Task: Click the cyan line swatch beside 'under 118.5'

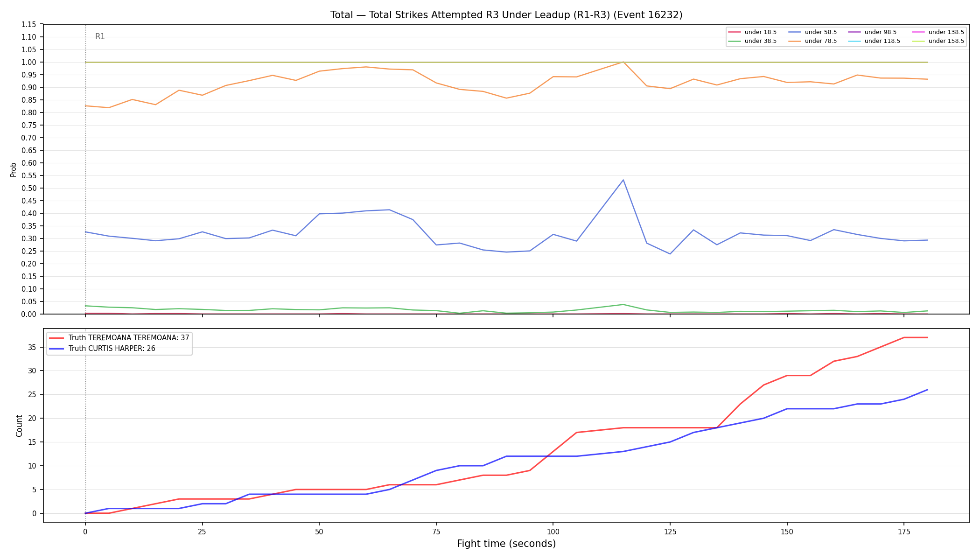Action: (854, 41)
